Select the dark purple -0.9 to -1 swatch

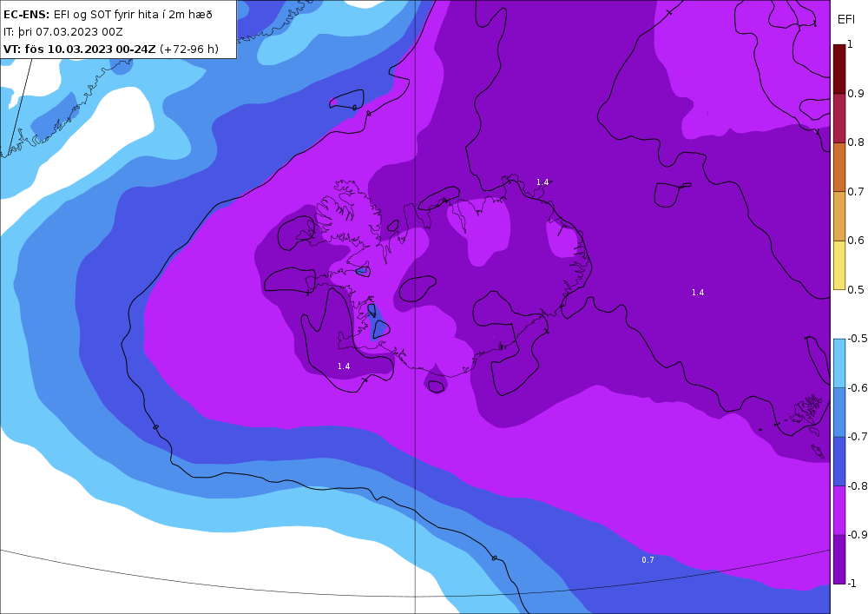click(839, 559)
